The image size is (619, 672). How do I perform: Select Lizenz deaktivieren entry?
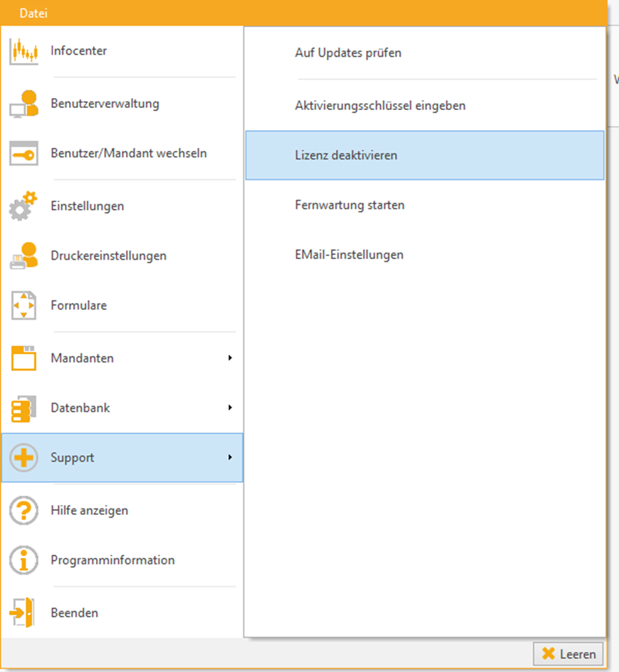coord(346,155)
